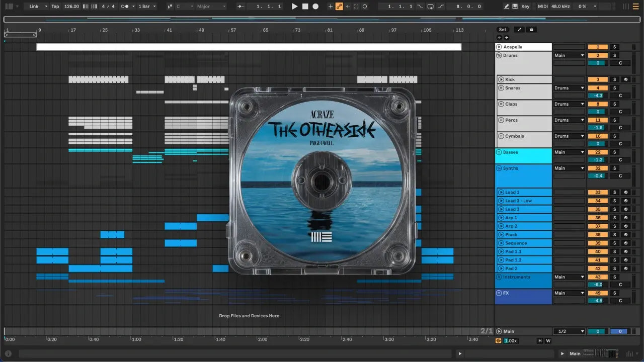Nudge tempo up with the phase icon
644x362 pixels.
(94, 7)
